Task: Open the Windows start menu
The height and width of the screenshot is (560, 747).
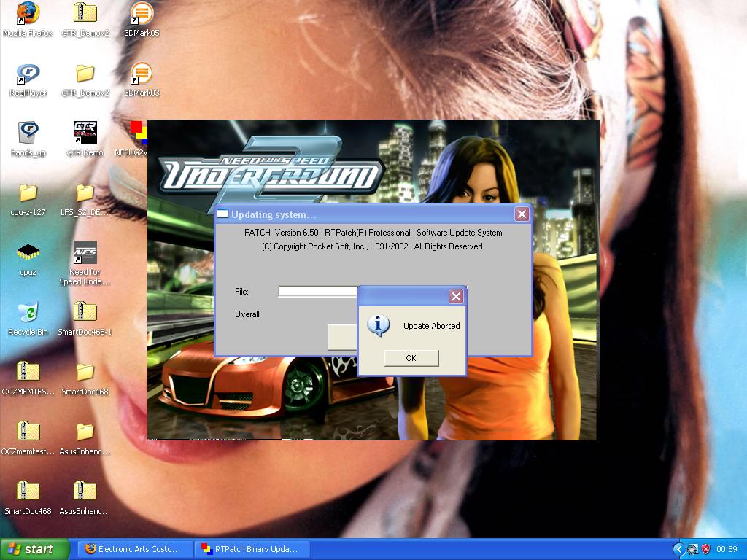Action: click(x=34, y=549)
